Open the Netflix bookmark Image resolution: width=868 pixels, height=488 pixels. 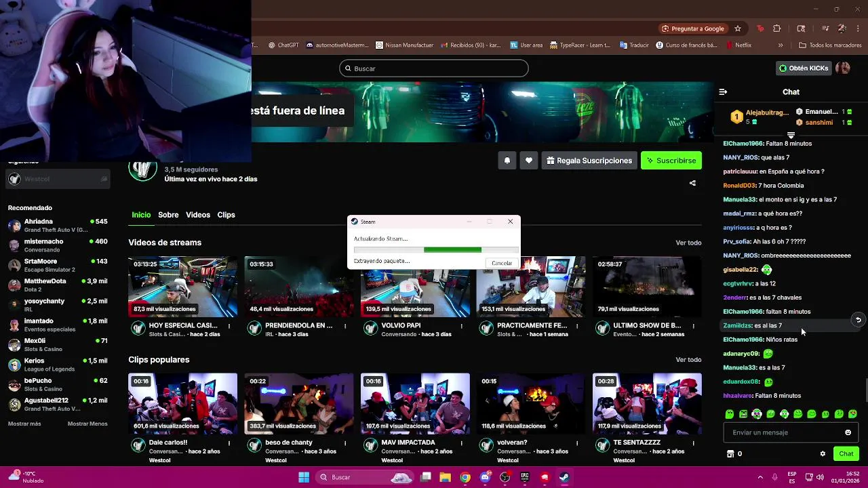(738, 45)
